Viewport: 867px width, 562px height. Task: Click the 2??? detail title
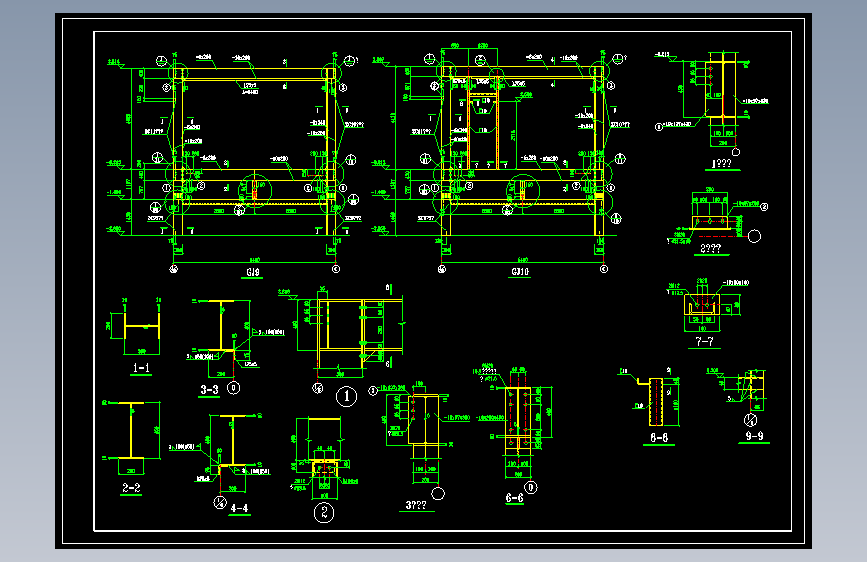711,248
